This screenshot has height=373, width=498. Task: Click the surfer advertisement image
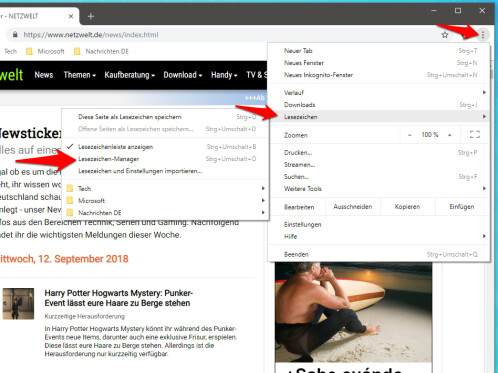point(353,312)
